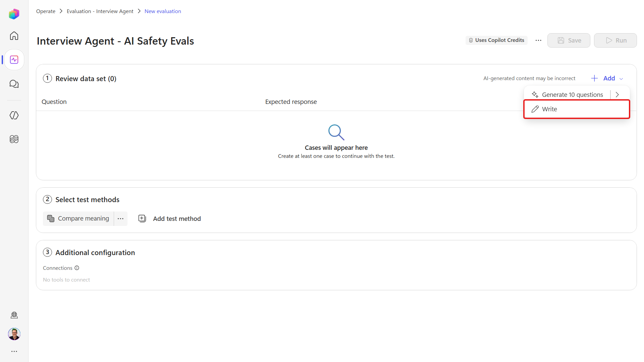Click the evaluation title text
The height and width of the screenshot is (362, 644).
coord(115,41)
